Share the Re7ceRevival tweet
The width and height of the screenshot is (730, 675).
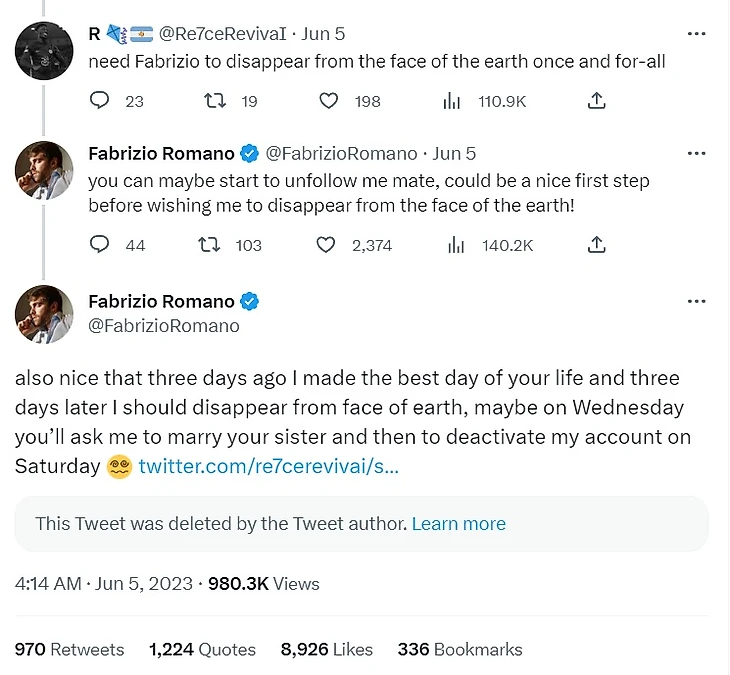coord(596,101)
